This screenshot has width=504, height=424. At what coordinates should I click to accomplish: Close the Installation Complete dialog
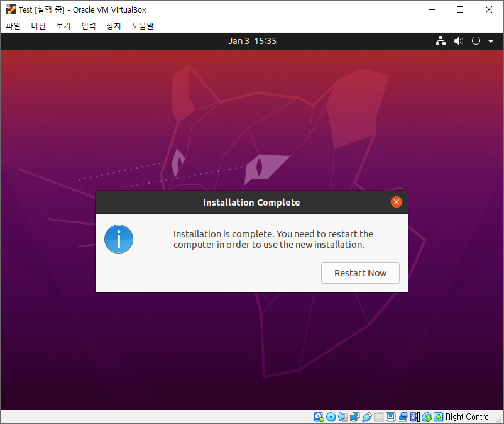tap(397, 202)
